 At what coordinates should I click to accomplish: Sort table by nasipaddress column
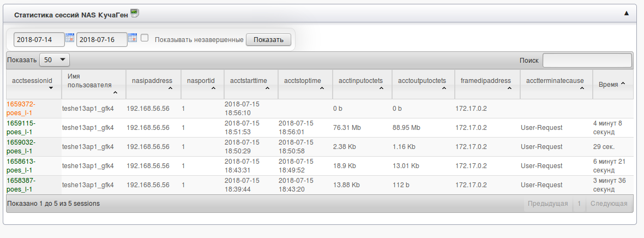[x=152, y=84]
